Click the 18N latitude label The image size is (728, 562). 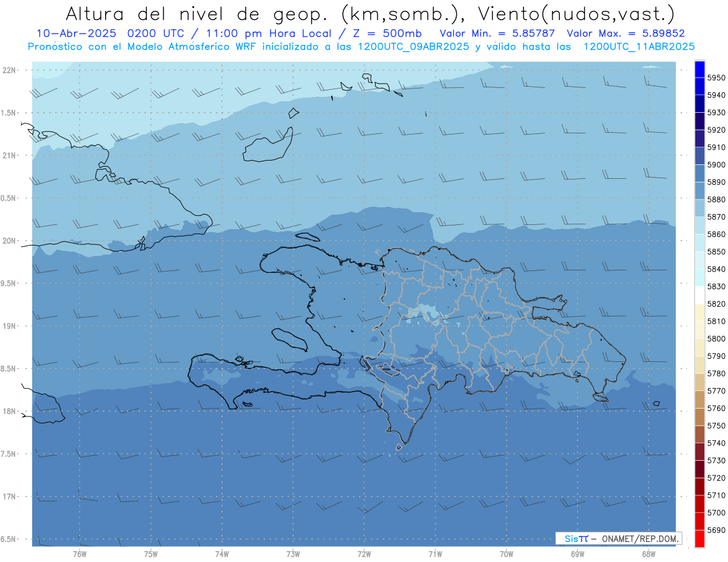[x=9, y=411]
